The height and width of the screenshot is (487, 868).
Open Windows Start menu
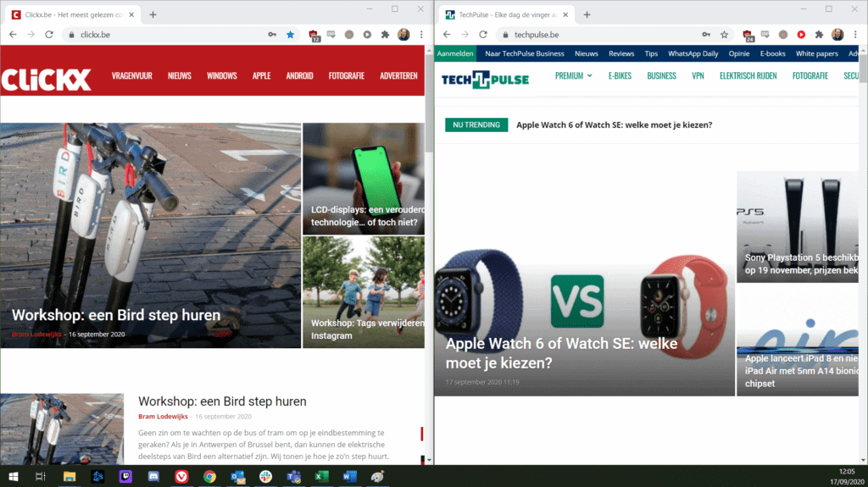point(14,477)
